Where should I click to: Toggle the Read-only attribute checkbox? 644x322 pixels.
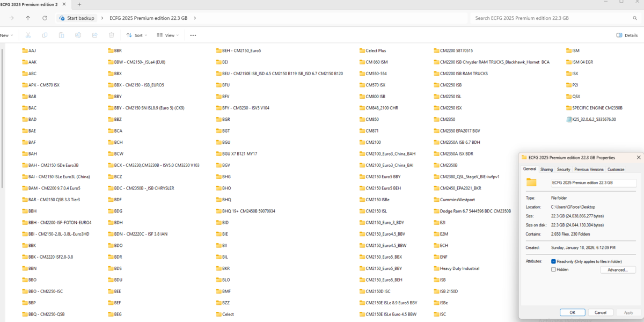[x=554, y=261]
